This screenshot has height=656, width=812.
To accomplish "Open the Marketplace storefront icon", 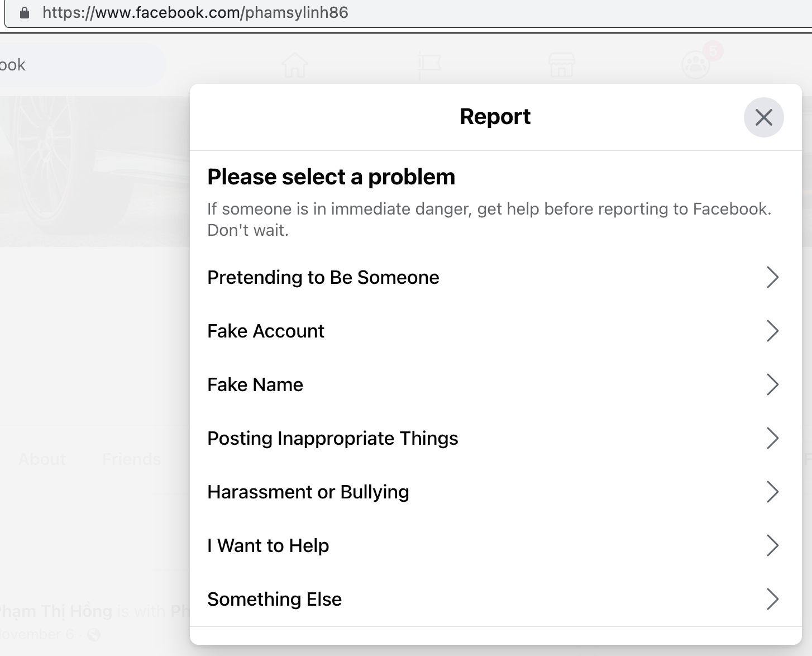I will click(561, 65).
